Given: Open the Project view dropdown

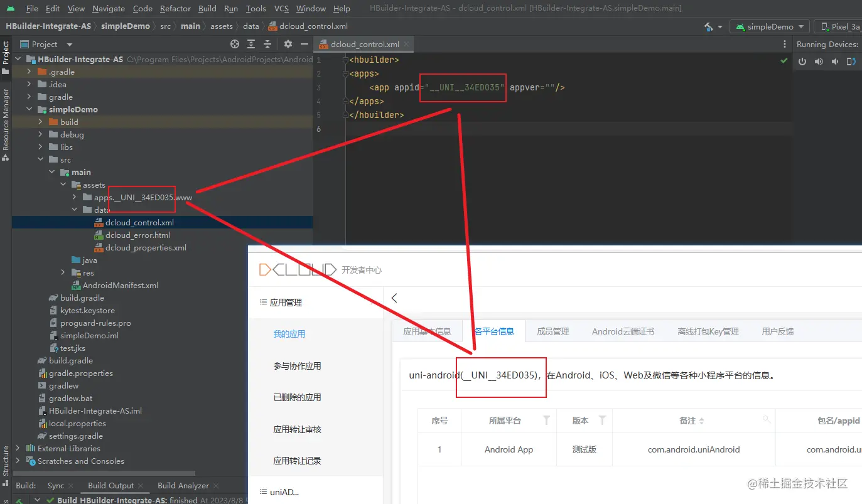Looking at the screenshot, I should coord(70,45).
